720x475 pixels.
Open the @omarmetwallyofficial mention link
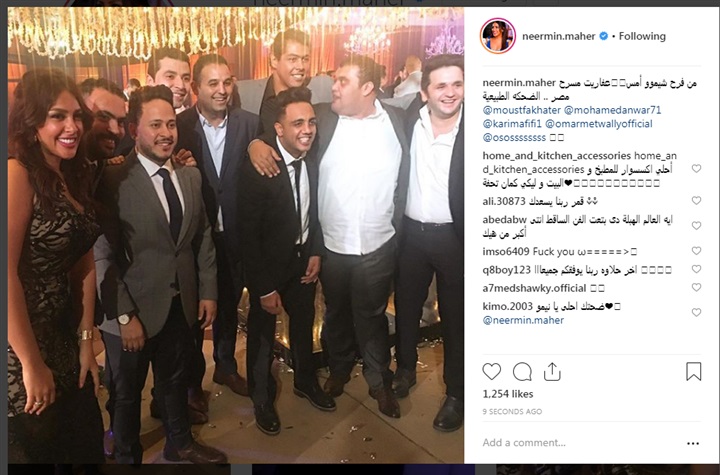599,124
